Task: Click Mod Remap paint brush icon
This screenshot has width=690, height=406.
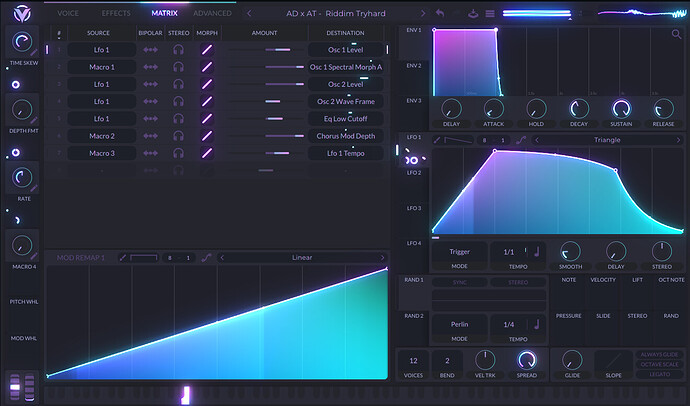Action: 123,257
